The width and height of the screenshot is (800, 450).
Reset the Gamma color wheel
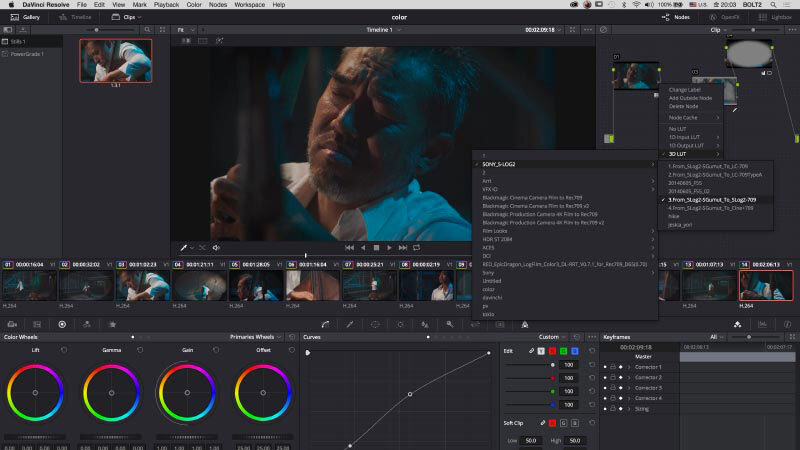click(140, 350)
